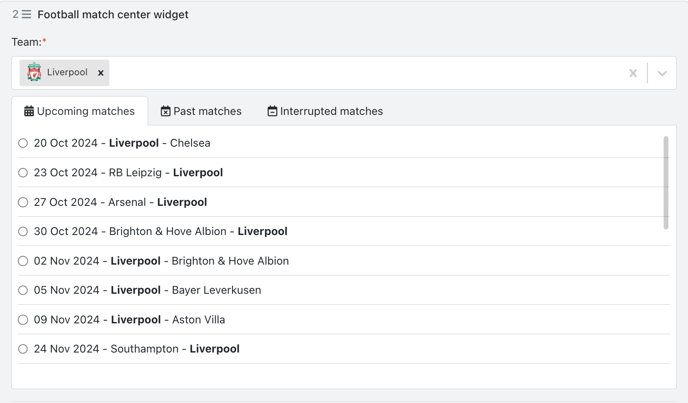This screenshot has height=403, width=688.
Task: Open the Upcoming matches tab
Action: tap(79, 111)
